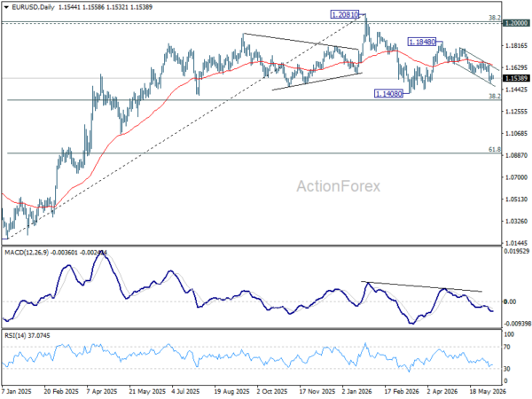
Task: Select the 20 Feb 2025 date label
Action: point(60,392)
